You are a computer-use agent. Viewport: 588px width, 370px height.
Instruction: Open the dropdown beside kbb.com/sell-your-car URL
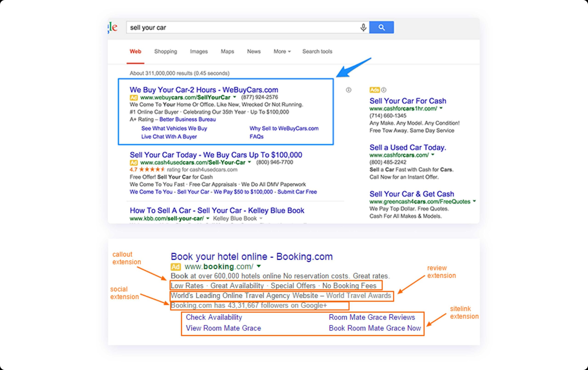[208, 218]
